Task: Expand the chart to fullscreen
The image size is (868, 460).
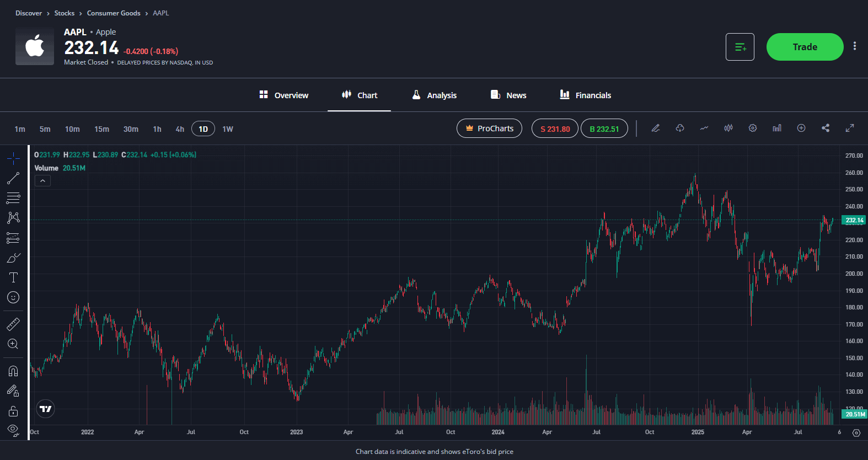Action: (x=850, y=128)
